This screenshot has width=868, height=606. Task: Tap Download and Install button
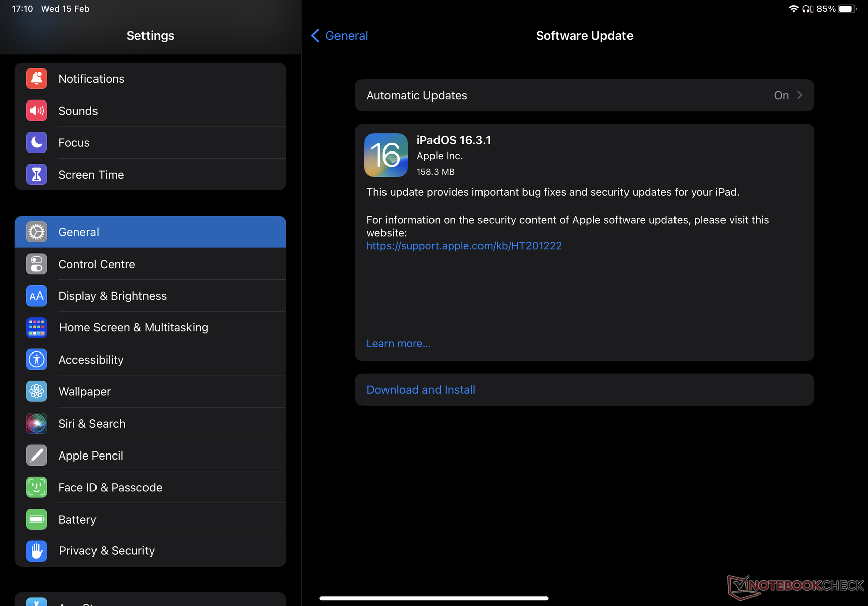[x=421, y=390]
